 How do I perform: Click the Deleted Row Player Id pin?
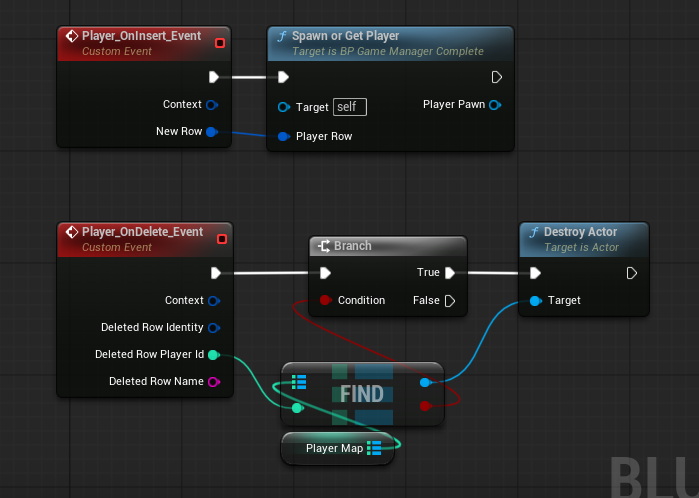tap(212, 354)
